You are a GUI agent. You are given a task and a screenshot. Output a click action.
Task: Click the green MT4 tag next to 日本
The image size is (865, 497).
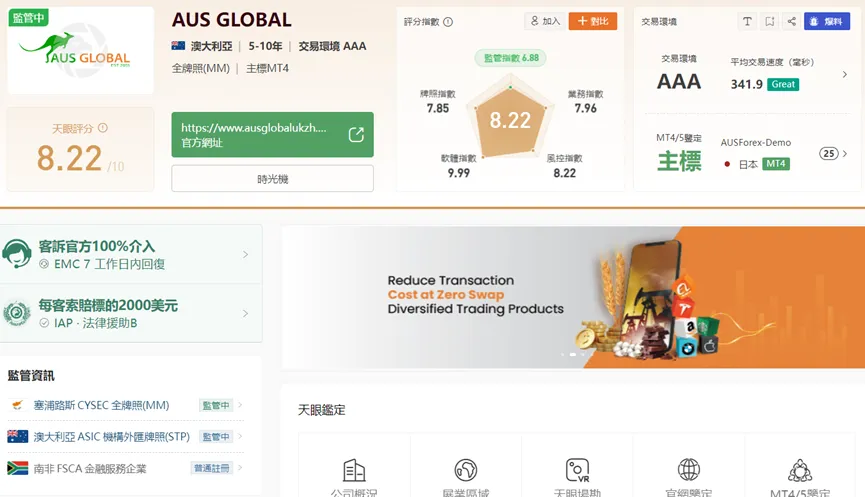(776, 164)
